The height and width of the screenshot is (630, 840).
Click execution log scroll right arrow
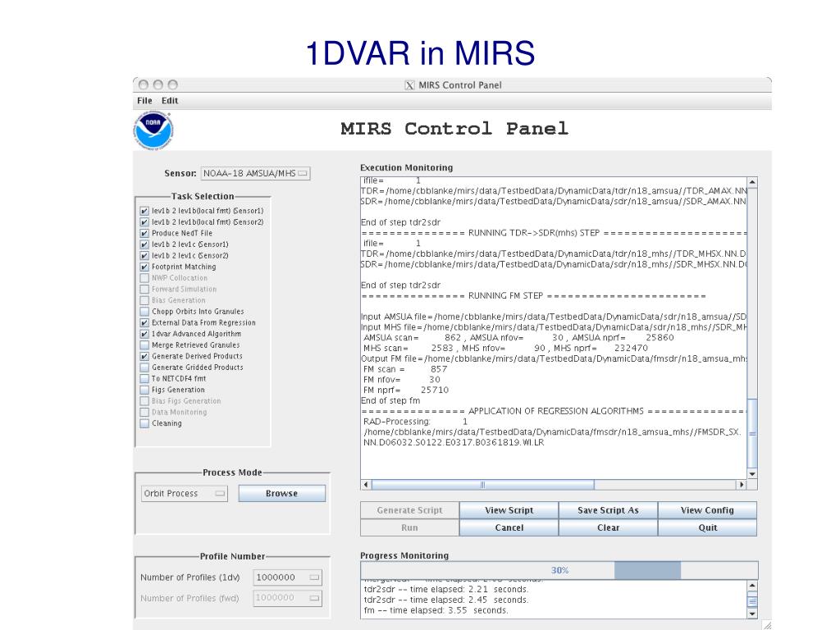[x=742, y=485]
